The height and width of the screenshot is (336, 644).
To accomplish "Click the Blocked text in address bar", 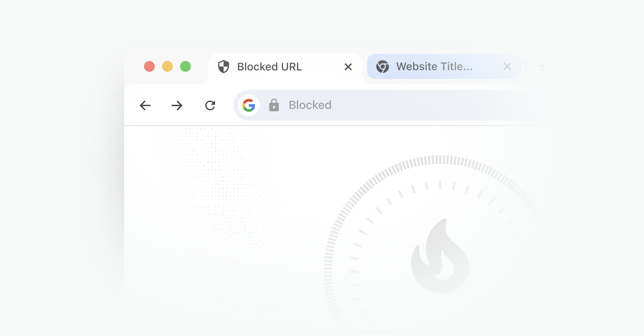I will click(310, 105).
